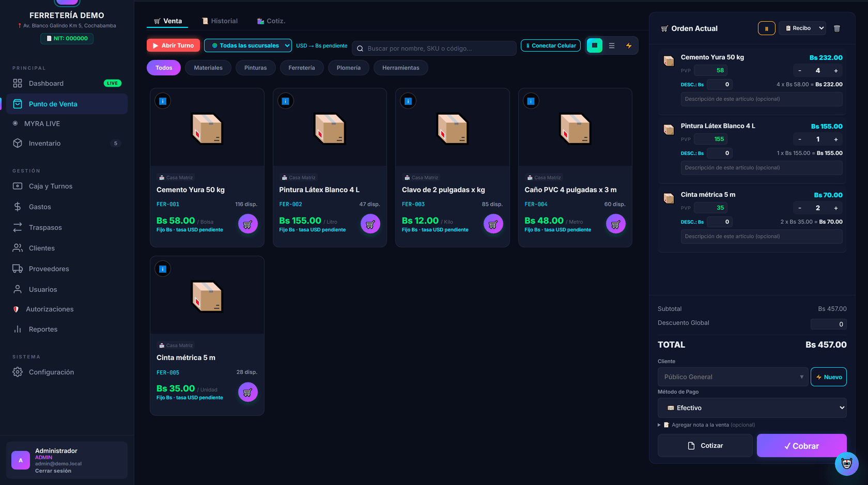Open Público General client dropdown
Image resolution: width=868 pixels, height=485 pixels.
(x=733, y=377)
